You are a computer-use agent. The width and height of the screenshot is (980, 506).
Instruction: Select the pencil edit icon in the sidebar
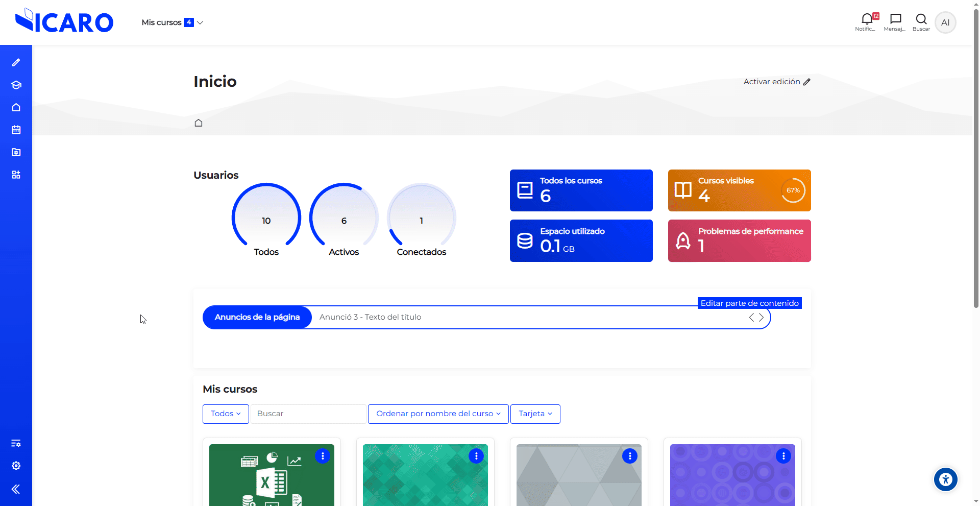[16, 62]
